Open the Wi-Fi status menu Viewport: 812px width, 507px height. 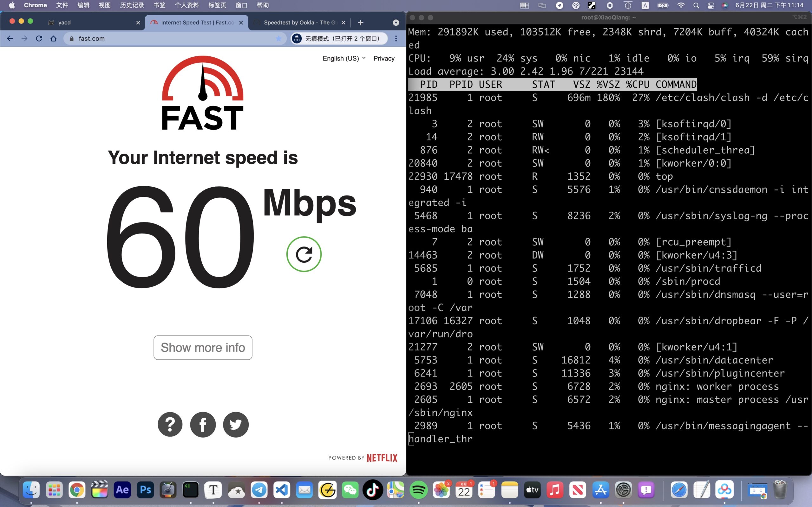681,5
